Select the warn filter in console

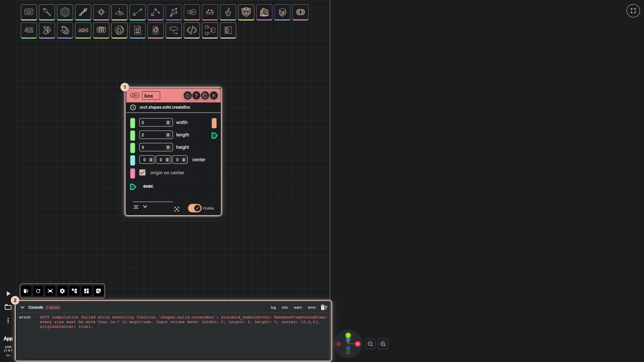(x=298, y=307)
